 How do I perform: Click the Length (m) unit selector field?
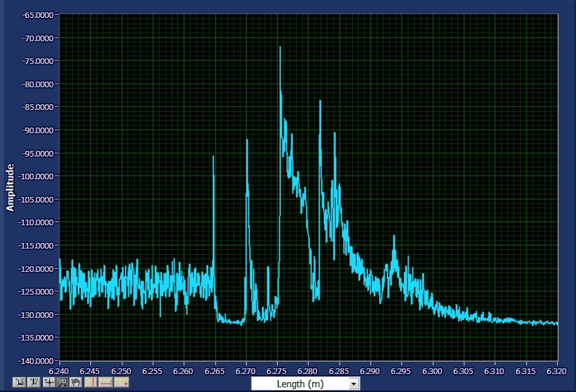click(305, 384)
